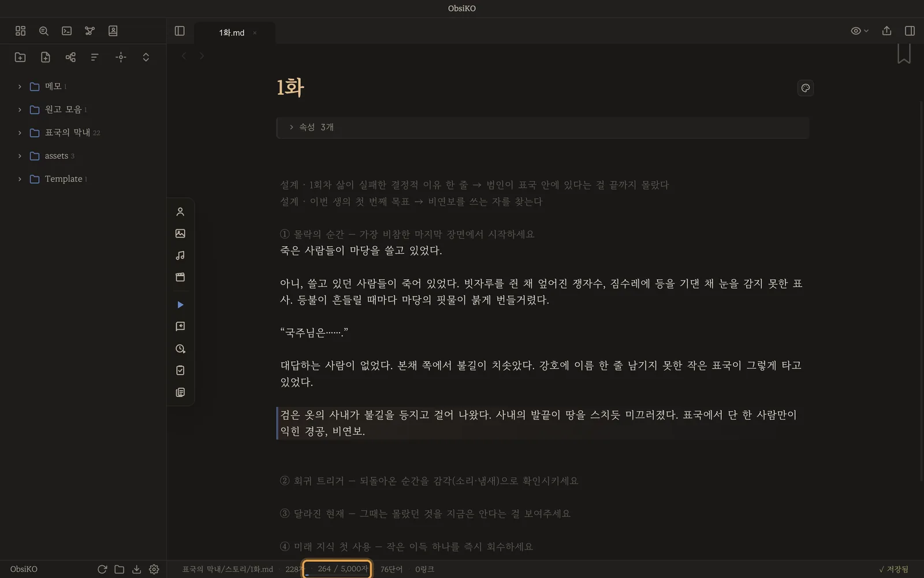Open the dashboard grid icon in top ribbon
924x578 pixels.
[20, 31]
